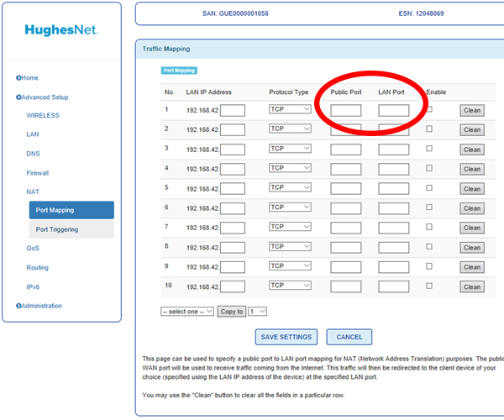
Task: Open Protocol Type dropdown for row 4
Action: (x=290, y=168)
